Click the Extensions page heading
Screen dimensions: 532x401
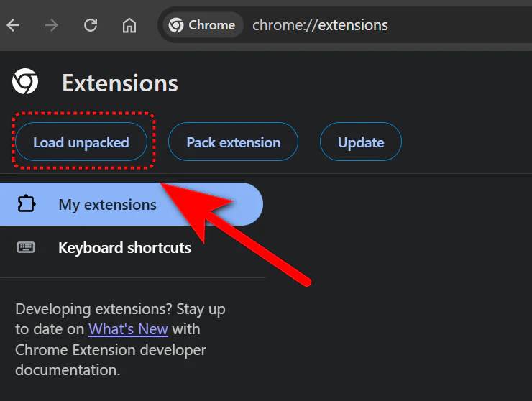coord(119,83)
